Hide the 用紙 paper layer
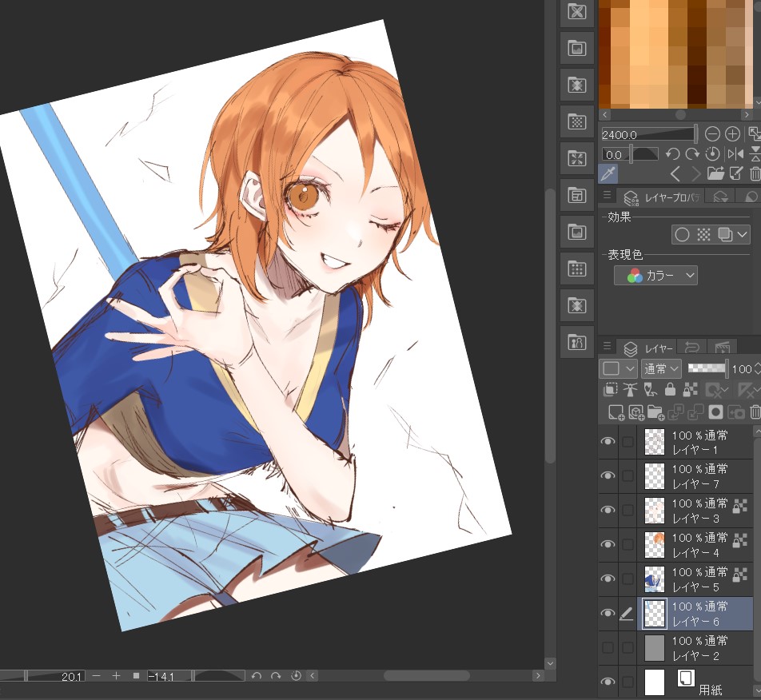The image size is (761, 700). click(x=608, y=682)
